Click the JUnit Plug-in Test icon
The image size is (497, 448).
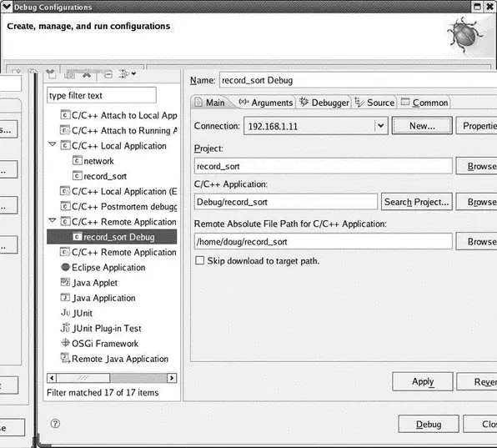pyautogui.click(x=65, y=327)
